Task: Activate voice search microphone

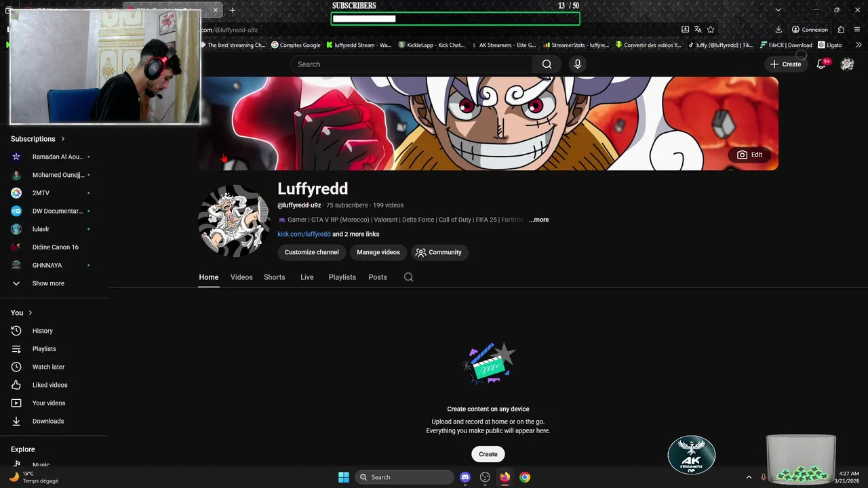Action: pos(577,64)
